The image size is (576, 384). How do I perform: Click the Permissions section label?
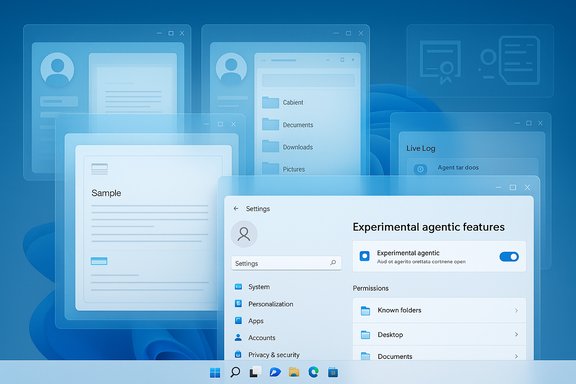(371, 288)
